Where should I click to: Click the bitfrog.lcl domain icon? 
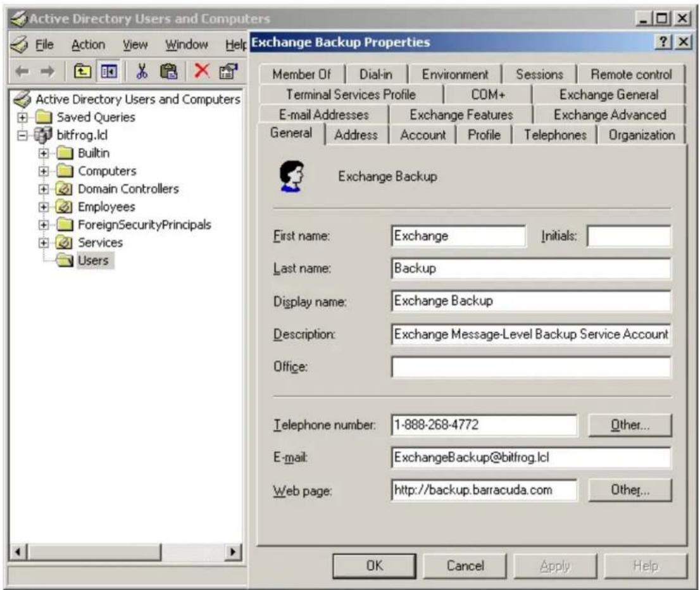click(x=43, y=134)
